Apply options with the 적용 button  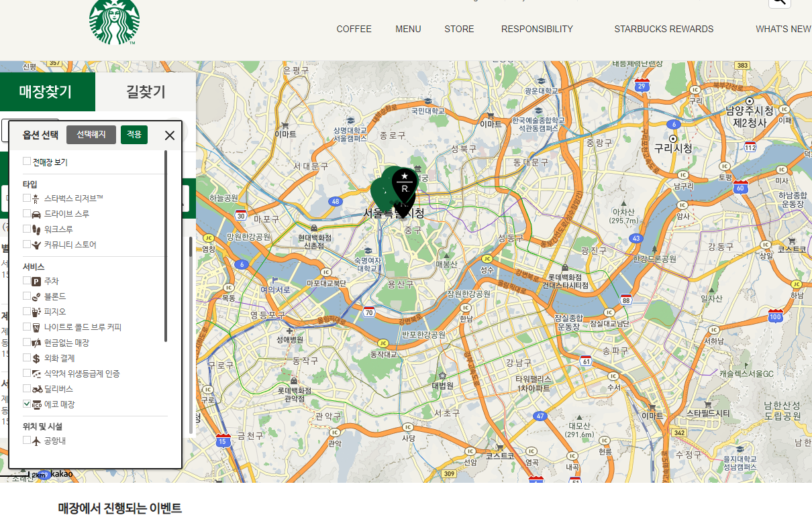[x=134, y=135]
